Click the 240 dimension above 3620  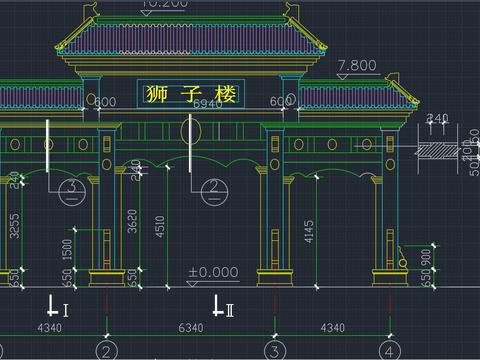[136, 170]
